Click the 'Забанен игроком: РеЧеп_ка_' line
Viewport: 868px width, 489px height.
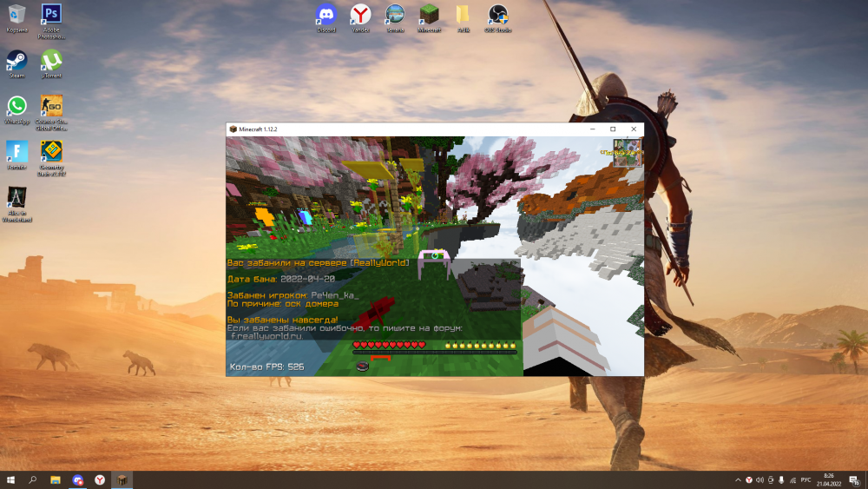293,295
